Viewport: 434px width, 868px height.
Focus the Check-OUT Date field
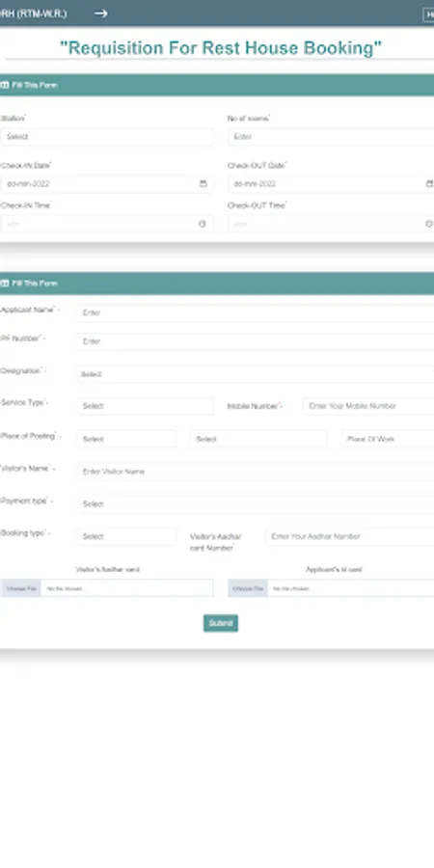tap(331, 184)
